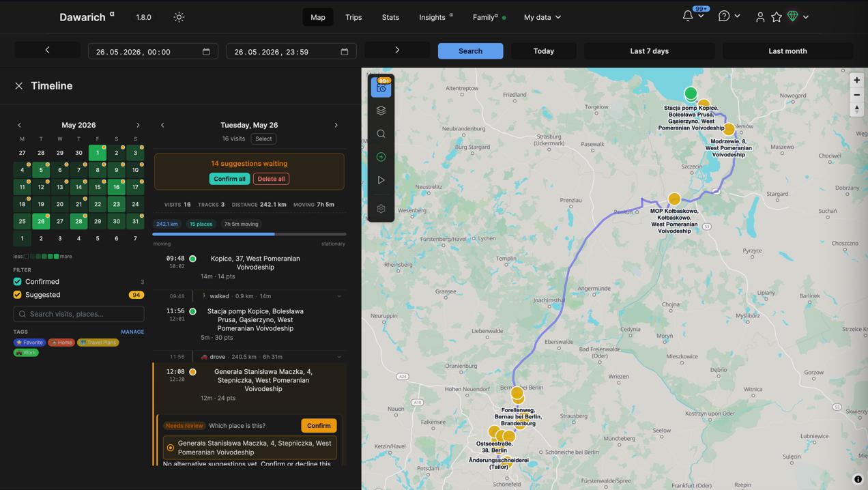Focus the Search visits, places field
Image resolution: width=868 pixels, height=490 pixels.
tap(78, 314)
